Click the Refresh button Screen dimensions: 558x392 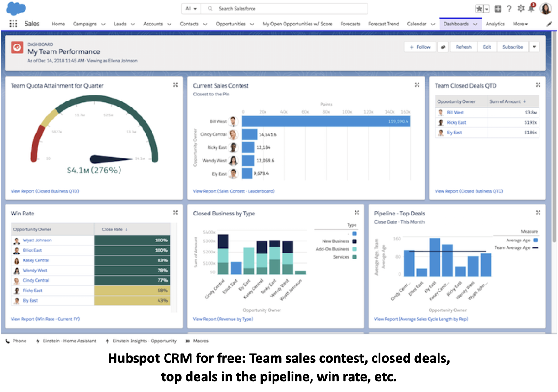(x=463, y=47)
